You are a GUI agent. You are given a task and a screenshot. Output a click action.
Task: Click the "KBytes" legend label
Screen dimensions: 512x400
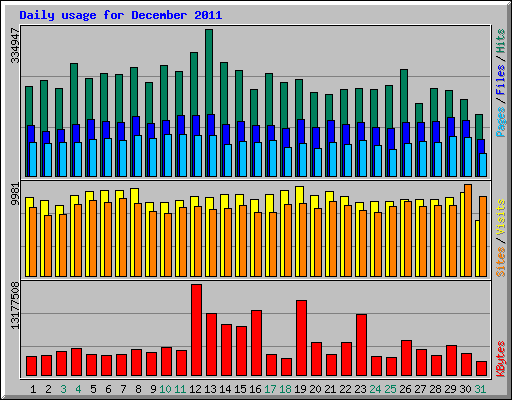501,359
